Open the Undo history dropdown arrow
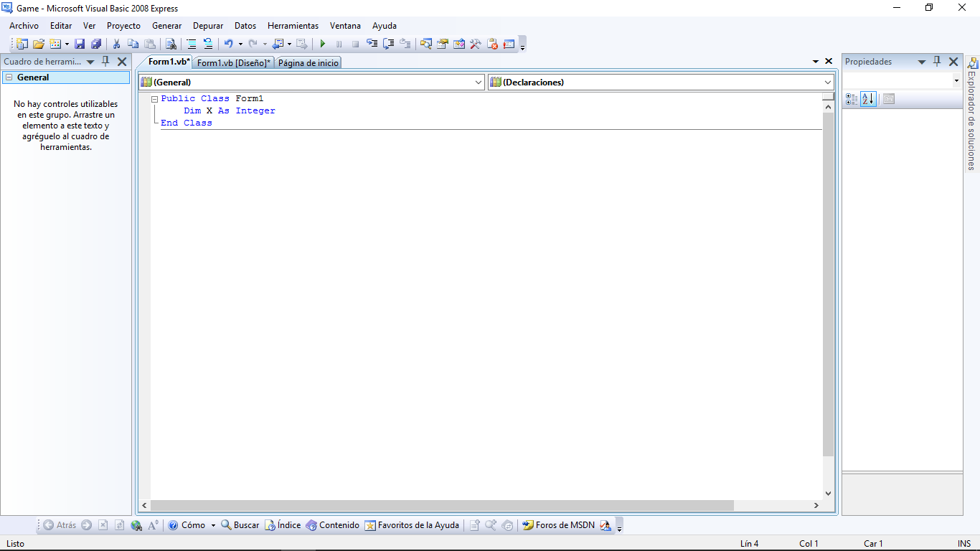This screenshot has width=980, height=551. pos(240,44)
